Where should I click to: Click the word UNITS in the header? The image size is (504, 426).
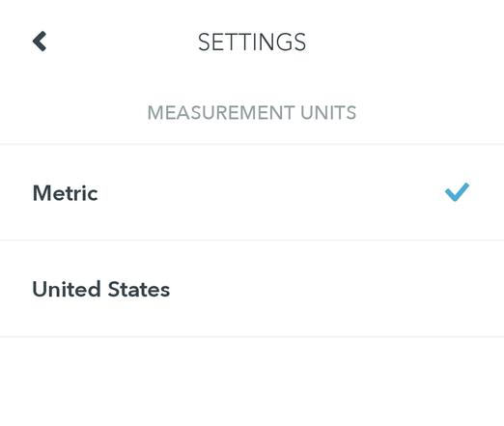pyautogui.click(x=328, y=113)
